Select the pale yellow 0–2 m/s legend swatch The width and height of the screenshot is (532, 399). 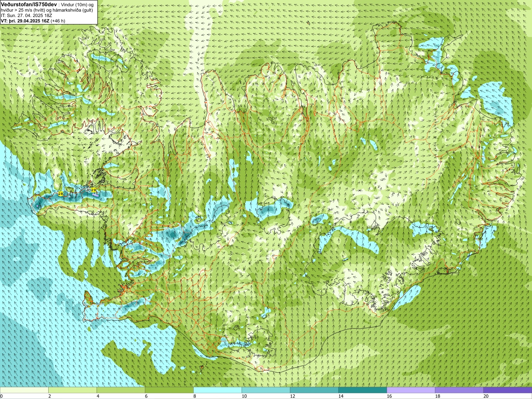(24, 390)
